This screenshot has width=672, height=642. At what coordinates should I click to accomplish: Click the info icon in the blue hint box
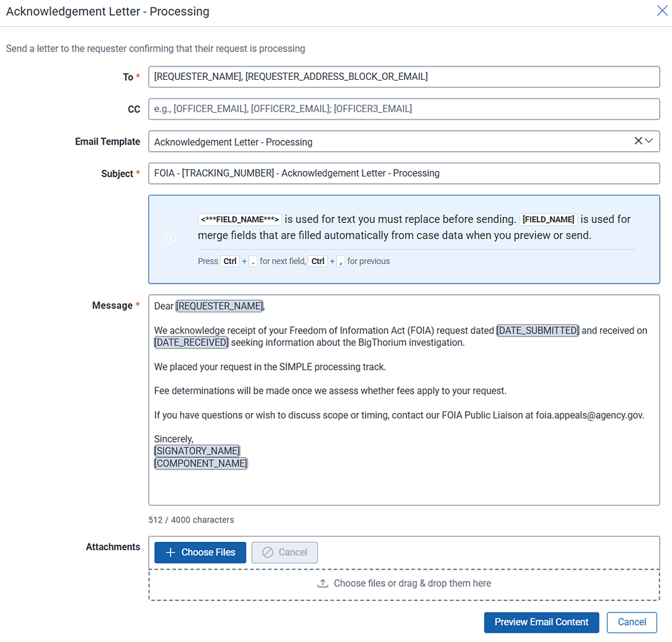coord(171,239)
